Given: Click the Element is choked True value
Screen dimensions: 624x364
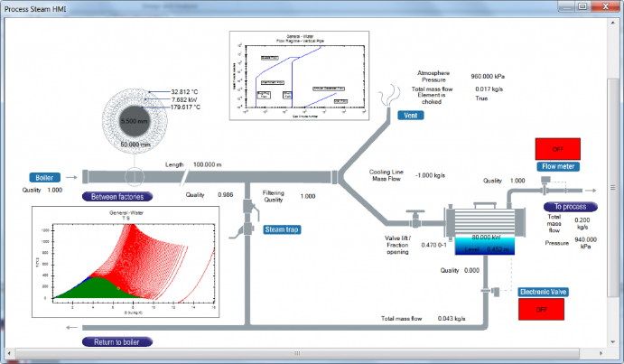Looking at the screenshot, I should tap(481, 98).
